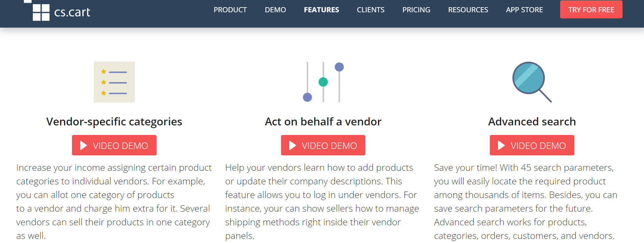The width and height of the screenshot is (644, 243).
Task: Click the cs.cart logo text
Action: click(x=72, y=13)
